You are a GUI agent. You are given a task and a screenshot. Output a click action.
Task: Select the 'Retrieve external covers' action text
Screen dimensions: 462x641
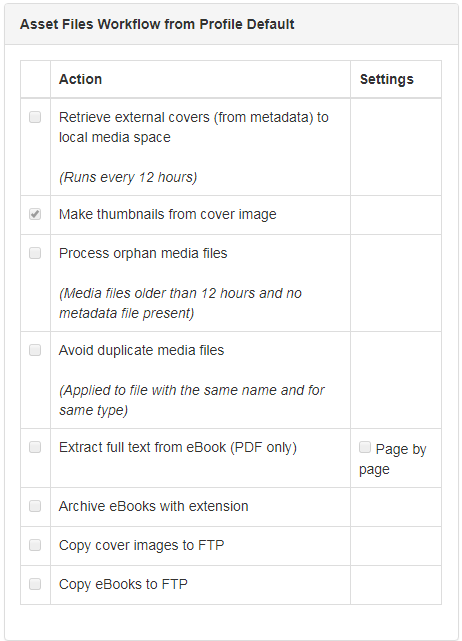tap(194, 127)
